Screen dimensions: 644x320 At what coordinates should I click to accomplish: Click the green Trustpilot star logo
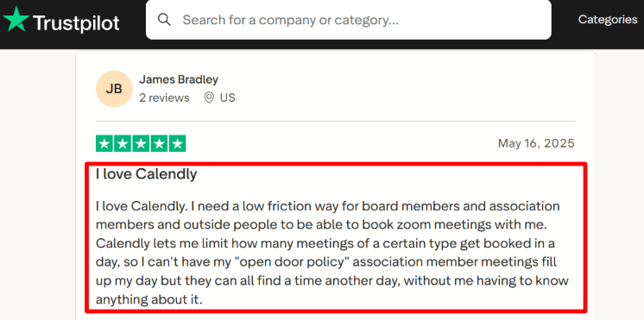point(16,19)
